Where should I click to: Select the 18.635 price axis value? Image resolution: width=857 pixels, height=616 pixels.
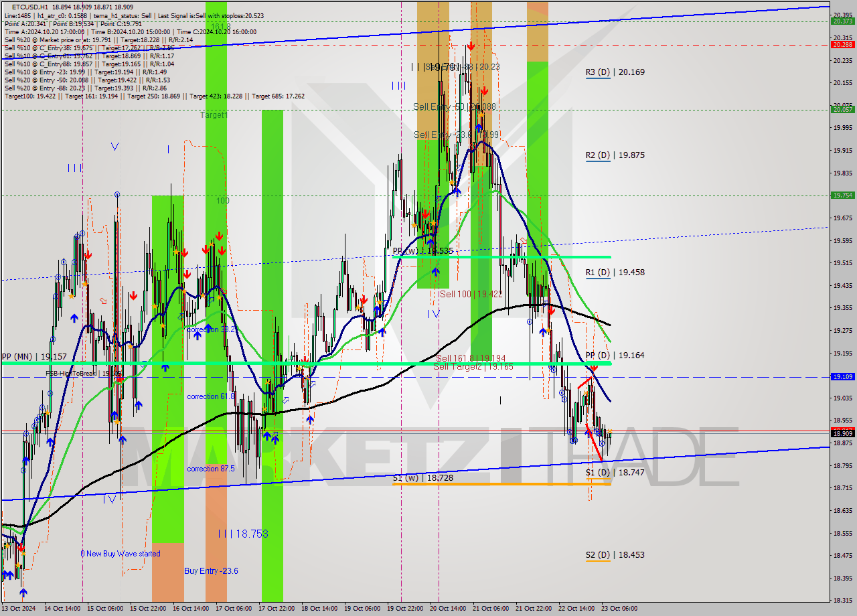(x=842, y=510)
